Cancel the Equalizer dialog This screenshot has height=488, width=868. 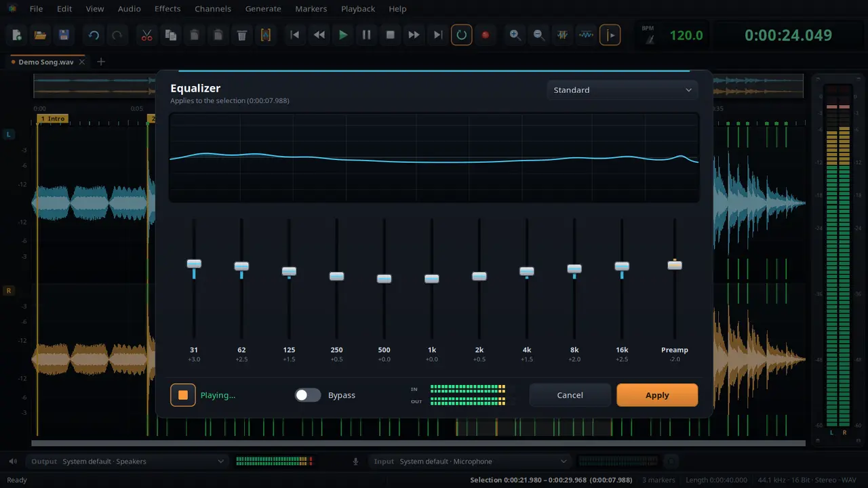[570, 395]
